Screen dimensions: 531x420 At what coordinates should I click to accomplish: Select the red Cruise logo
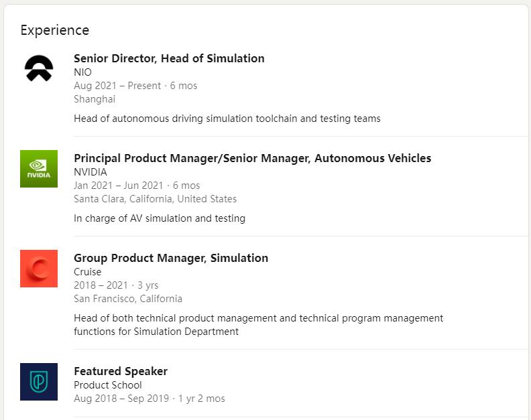38,269
